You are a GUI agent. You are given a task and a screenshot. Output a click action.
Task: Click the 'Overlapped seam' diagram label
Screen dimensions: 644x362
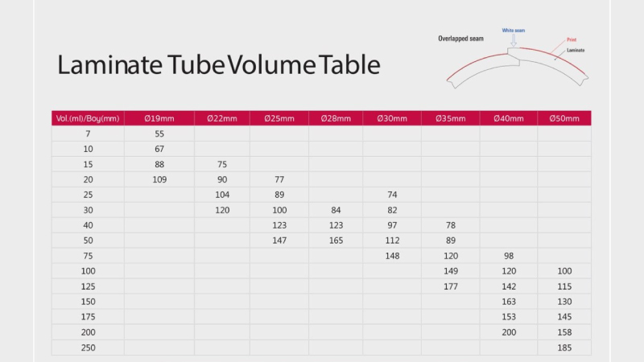pyautogui.click(x=460, y=39)
